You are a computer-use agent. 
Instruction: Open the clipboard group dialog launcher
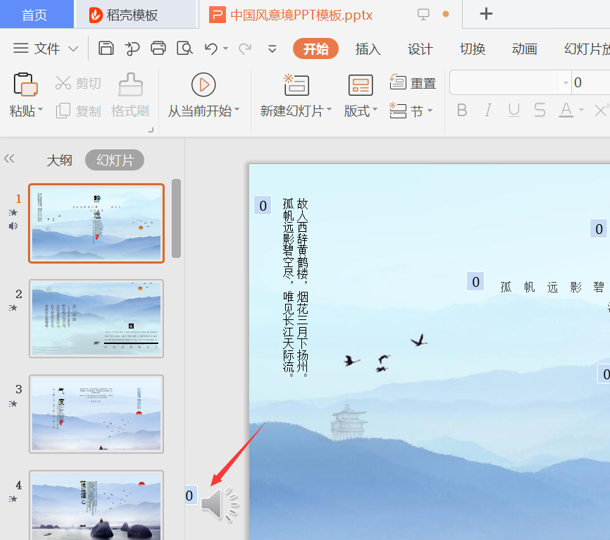coord(151,130)
